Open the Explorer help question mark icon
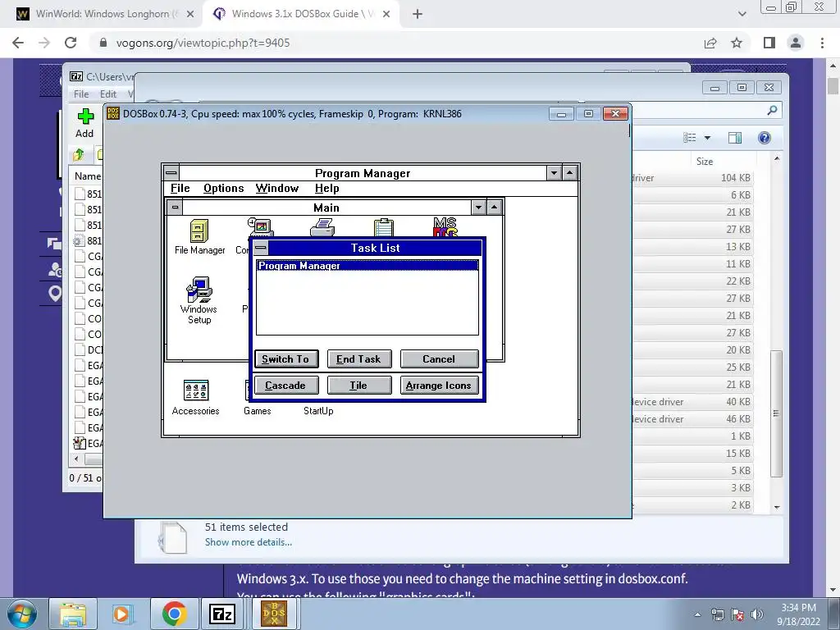The width and height of the screenshot is (840, 630). (x=765, y=138)
